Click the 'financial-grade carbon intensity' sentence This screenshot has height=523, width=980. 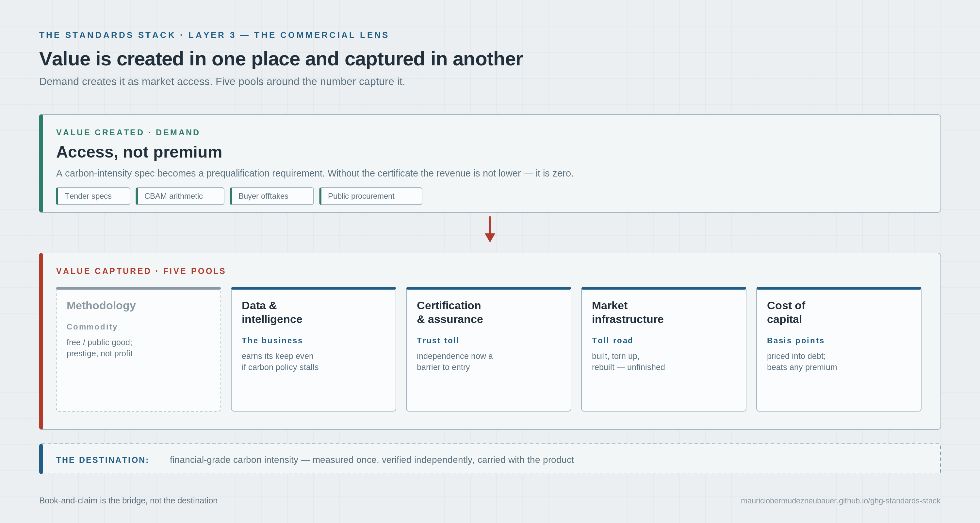371,460
